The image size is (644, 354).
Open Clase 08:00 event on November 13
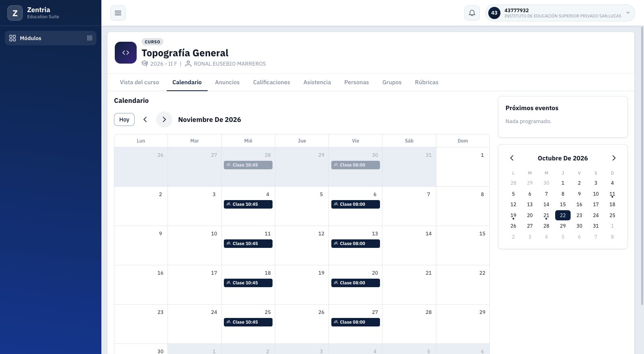coord(356,243)
